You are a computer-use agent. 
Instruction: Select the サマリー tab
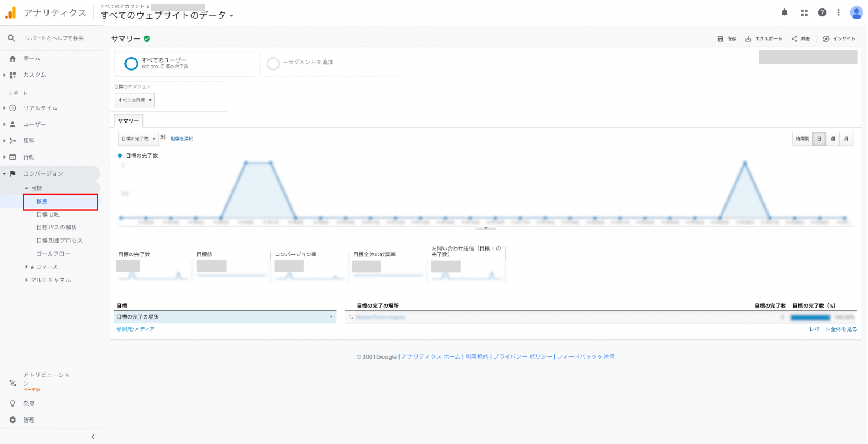tap(128, 121)
